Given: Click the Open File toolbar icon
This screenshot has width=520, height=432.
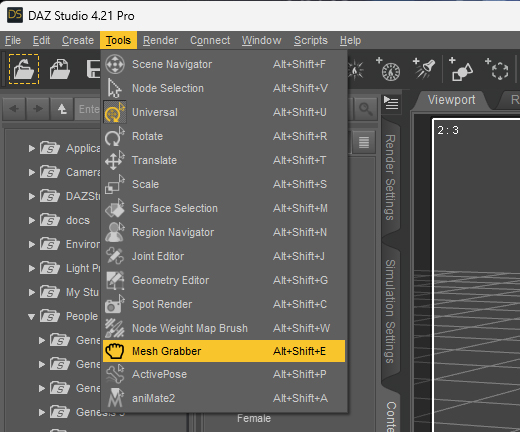Looking at the screenshot, I should 24,69.
